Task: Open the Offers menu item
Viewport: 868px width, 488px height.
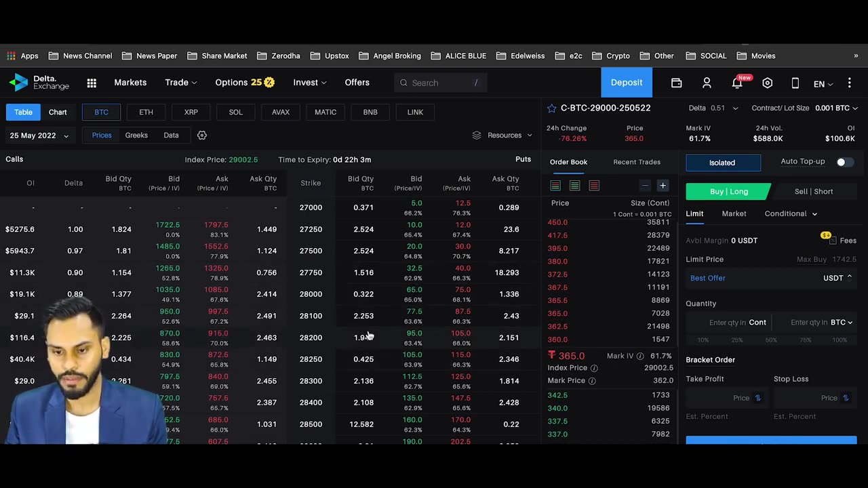Action: point(357,82)
